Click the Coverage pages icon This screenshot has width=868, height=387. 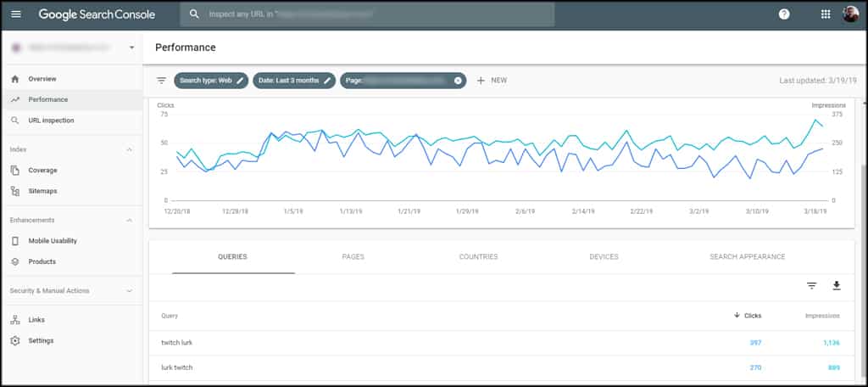pos(15,171)
